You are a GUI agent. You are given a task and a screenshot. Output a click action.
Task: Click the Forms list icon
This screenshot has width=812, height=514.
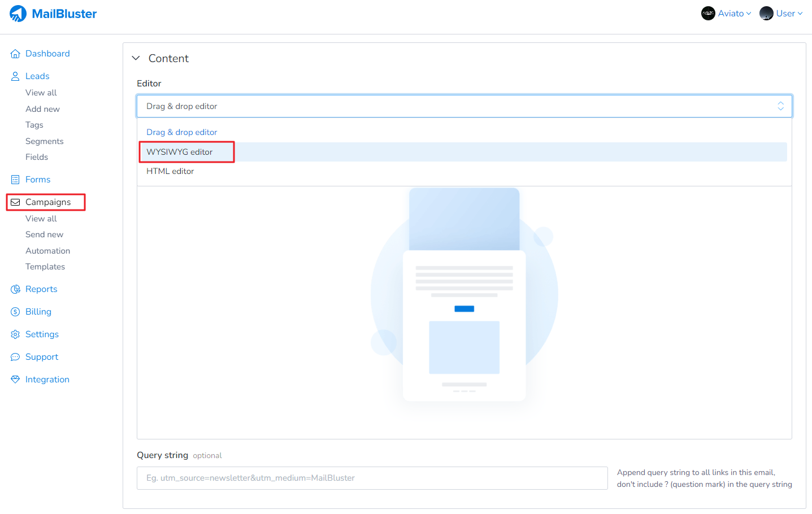pos(15,180)
